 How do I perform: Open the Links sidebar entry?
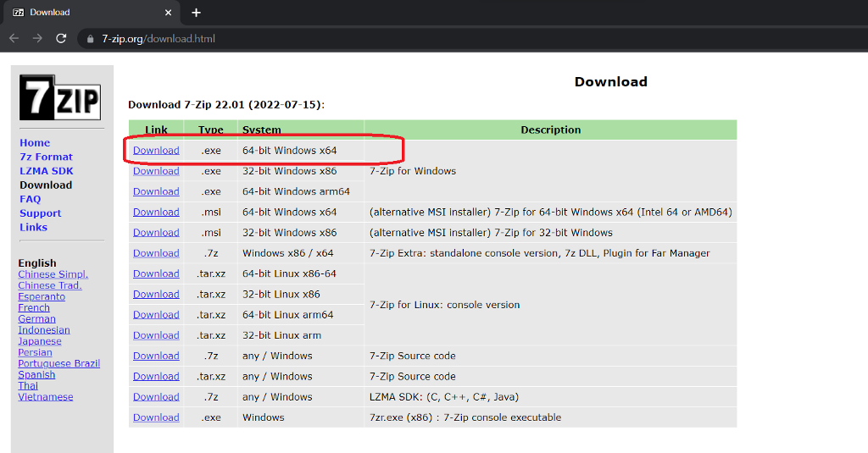(x=33, y=227)
